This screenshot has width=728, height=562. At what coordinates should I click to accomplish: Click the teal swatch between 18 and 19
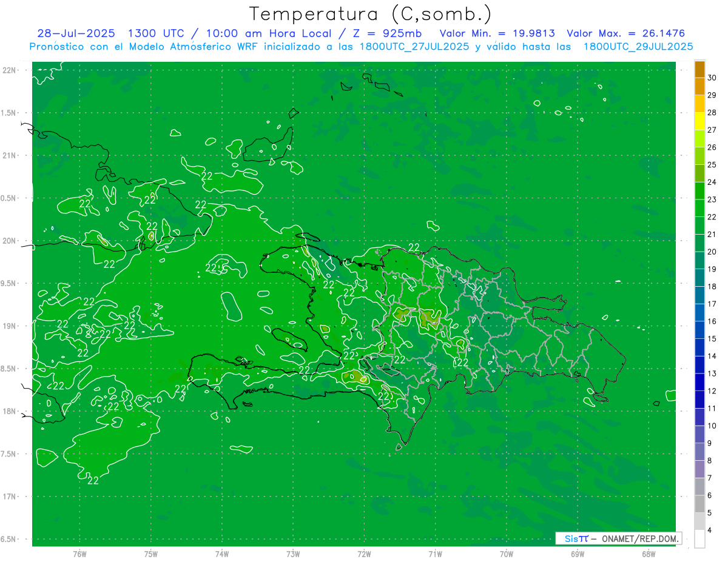(x=699, y=278)
